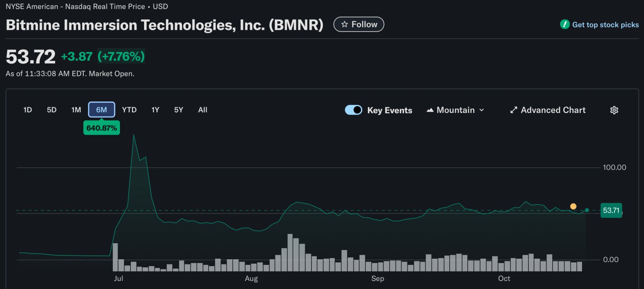Click the 53.71 current price label
Image resolution: width=644 pixels, height=289 pixels.
611,211
